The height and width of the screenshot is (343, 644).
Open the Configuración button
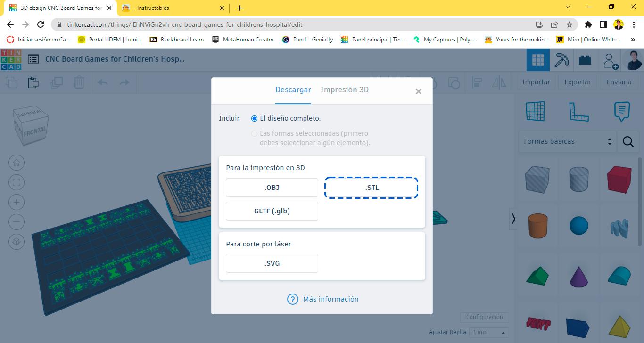pyautogui.click(x=485, y=317)
